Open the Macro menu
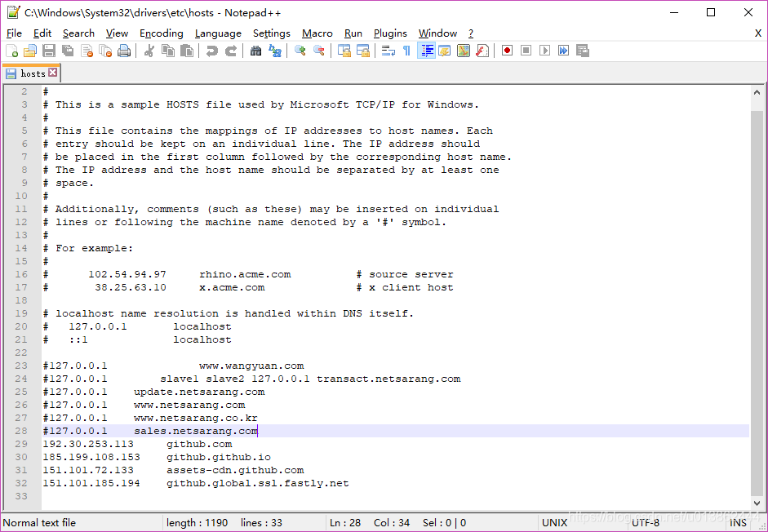 [x=317, y=33]
